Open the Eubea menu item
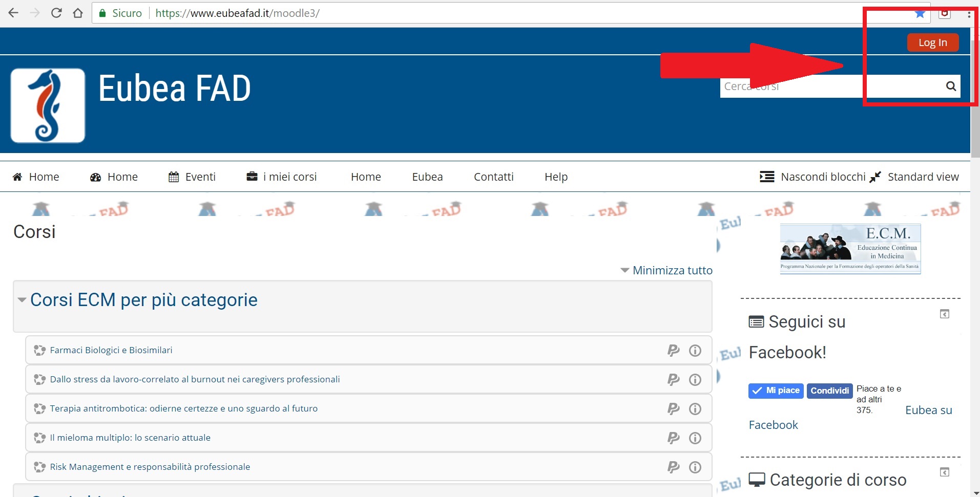This screenshot has height=497, width=980. [x=427, y=177]
